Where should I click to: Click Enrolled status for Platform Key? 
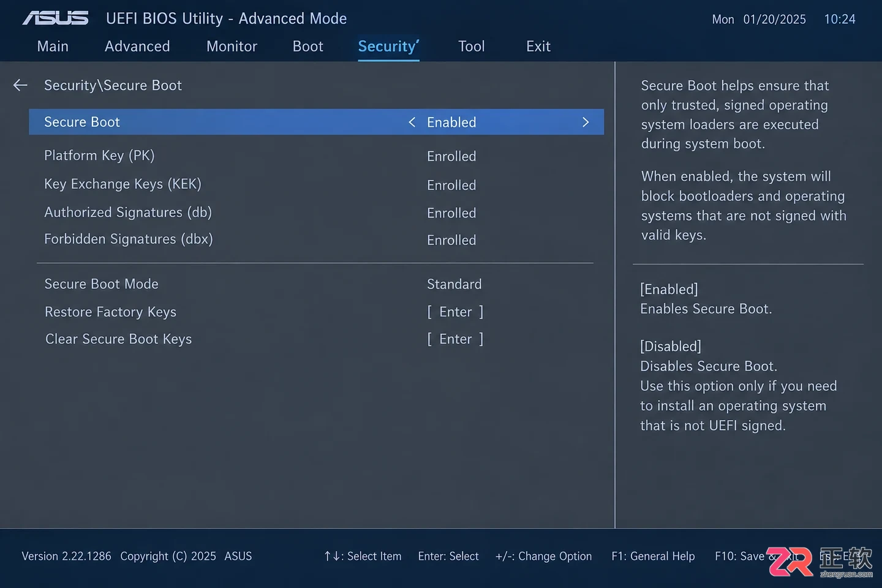click(451, 157)
